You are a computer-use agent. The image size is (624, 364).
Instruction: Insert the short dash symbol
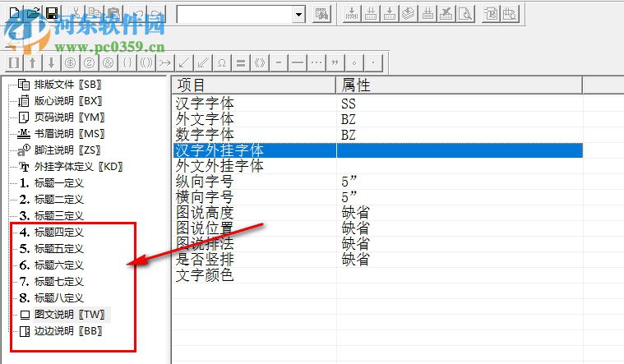click(279, 62)
